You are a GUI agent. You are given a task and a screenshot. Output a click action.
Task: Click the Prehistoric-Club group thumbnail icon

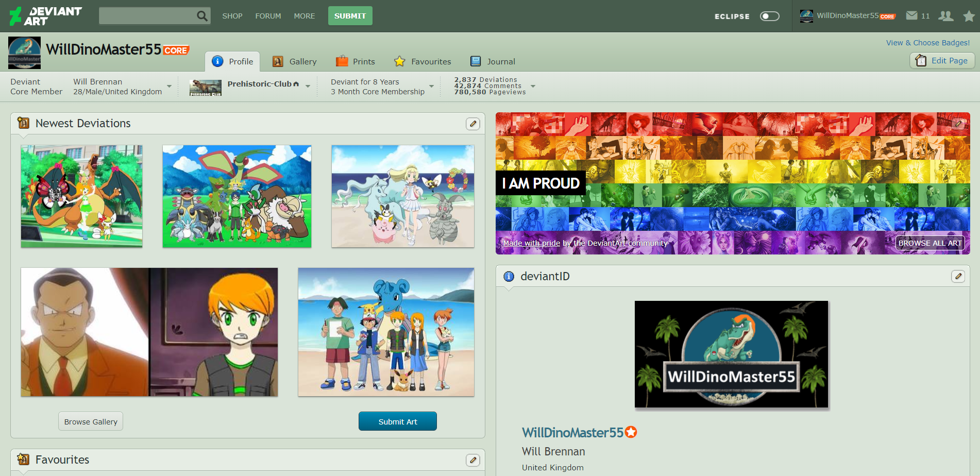[x=205, y=88]
